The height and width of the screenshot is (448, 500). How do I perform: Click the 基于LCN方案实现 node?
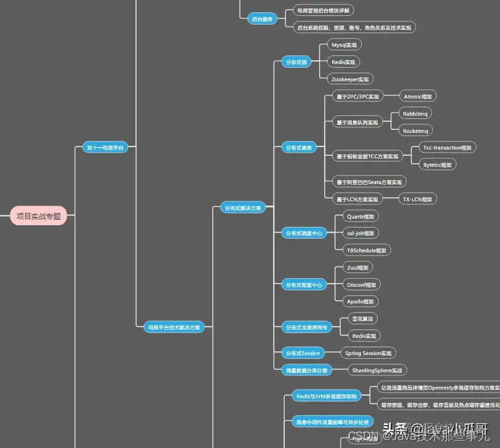click(x=357, y=199)
